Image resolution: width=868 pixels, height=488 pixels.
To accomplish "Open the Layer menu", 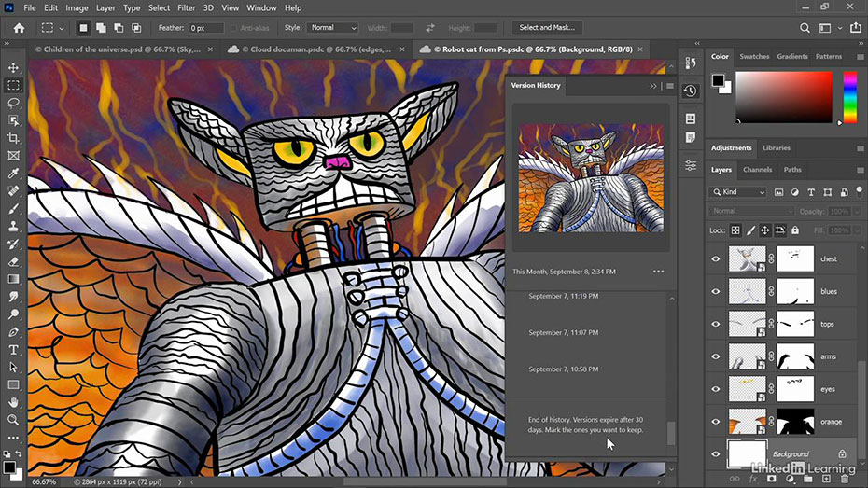I will [105, 7].
